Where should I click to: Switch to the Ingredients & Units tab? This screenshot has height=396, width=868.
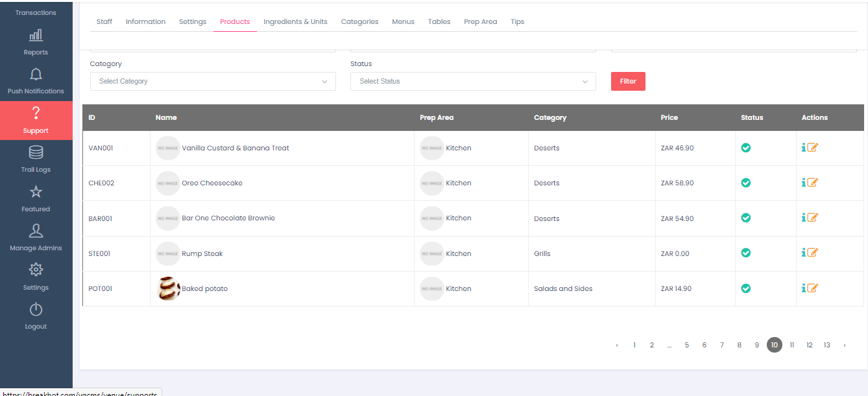(295, 21)
